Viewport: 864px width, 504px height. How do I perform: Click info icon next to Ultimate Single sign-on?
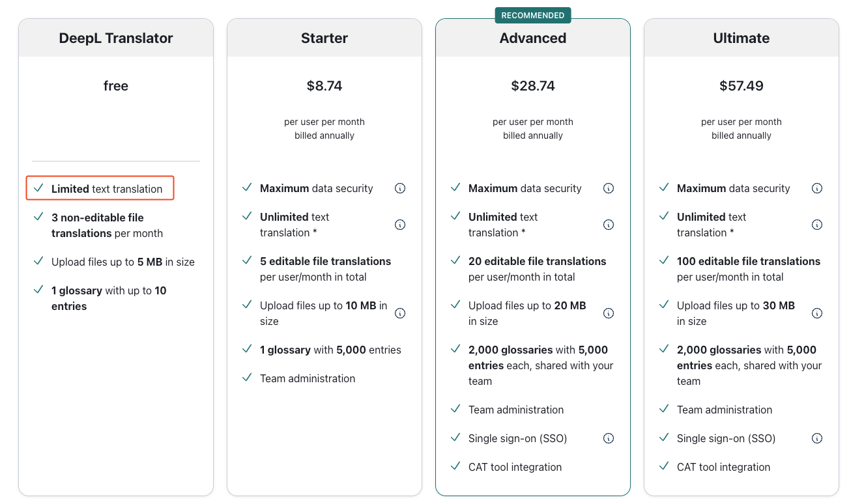tap(817, 438)
